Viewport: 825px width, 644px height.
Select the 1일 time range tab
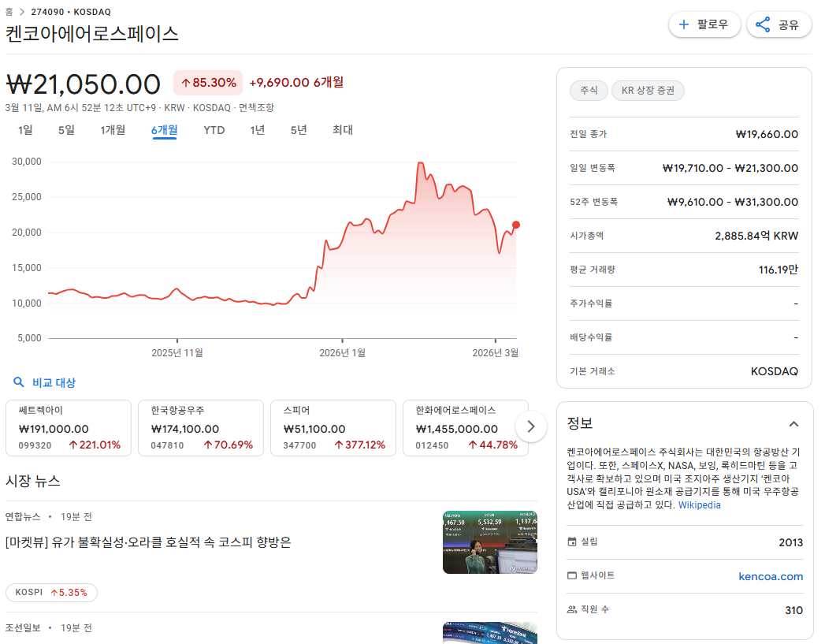[x=25, y=130]
